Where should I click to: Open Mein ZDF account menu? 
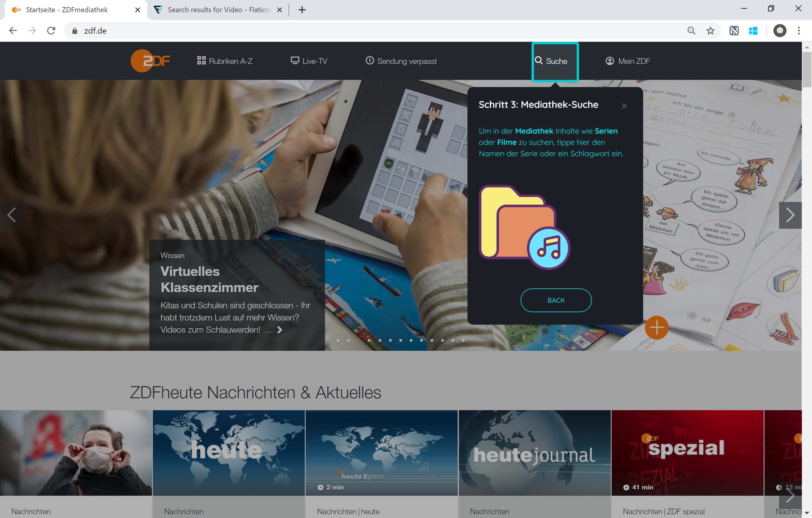627,61
